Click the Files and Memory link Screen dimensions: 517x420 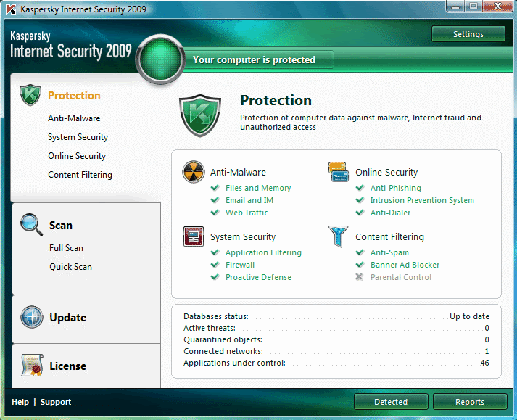pos(258,188)
